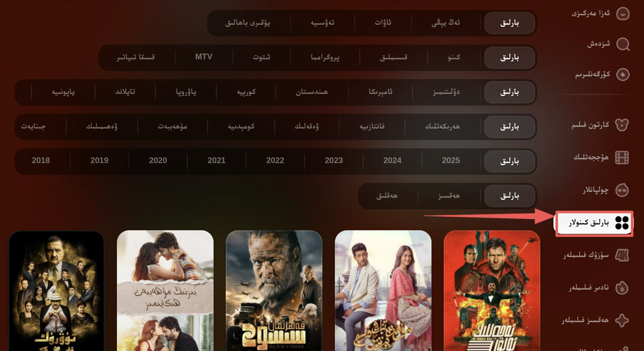Select the cartoon bear icon
Screen dimensions: 644x351
(x=622, y=125)
